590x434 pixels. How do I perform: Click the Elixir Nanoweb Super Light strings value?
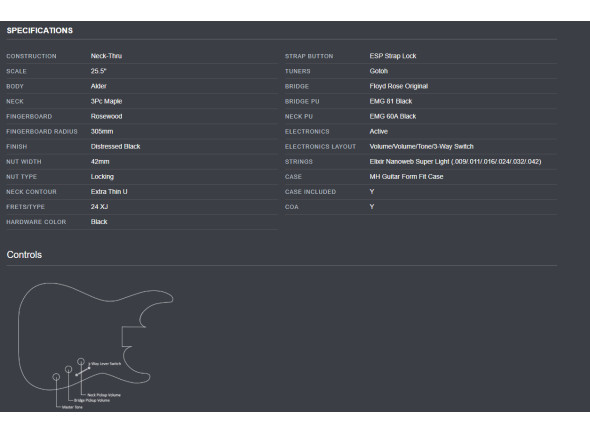[455, 161]
